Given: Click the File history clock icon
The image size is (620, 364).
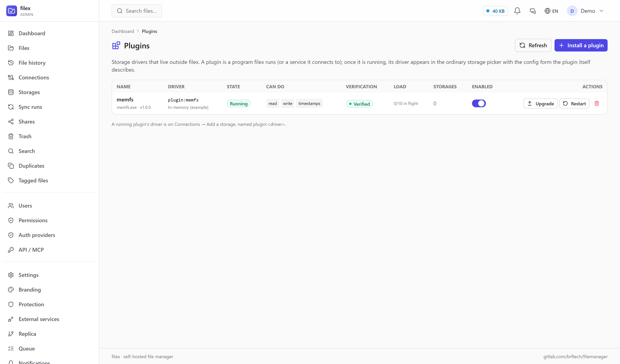Looking at the screenshot, I should (x=11, y=63).
